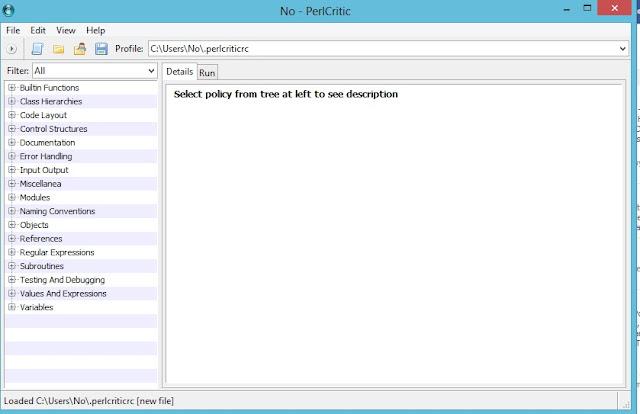The image size is (640, 414).
Task: Expand the References node
Action: pos(12,238)
